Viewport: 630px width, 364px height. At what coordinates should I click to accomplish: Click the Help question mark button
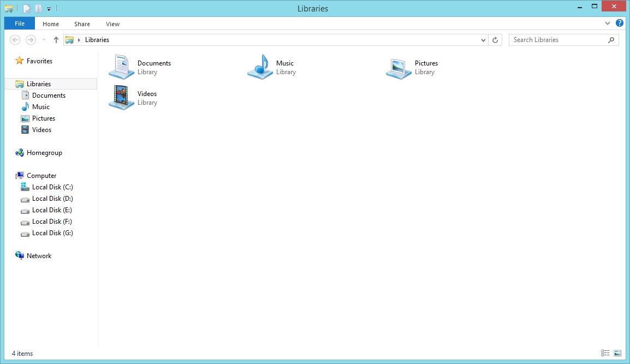coord(620,23)
